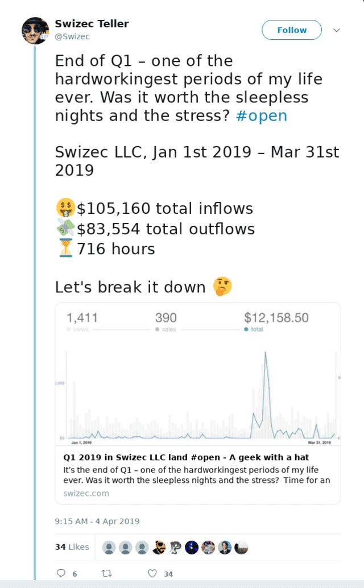Open liker avatar of man in suit
This screenshot has height=588, width=364.
click(x=225, y=547)
